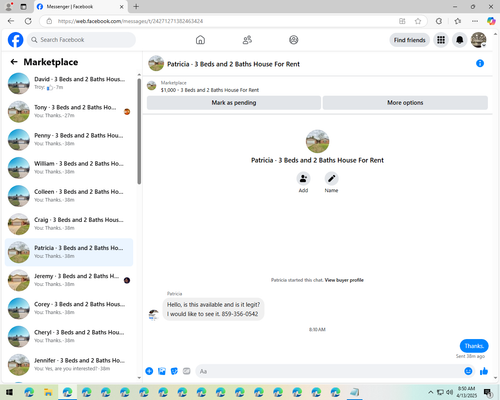Click the Find friends button
500x400 pixels.
click(410, 40)
